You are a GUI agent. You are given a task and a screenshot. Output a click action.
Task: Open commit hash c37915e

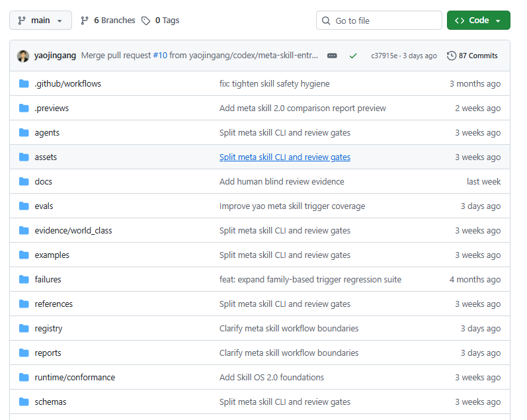tap(384, 56)
